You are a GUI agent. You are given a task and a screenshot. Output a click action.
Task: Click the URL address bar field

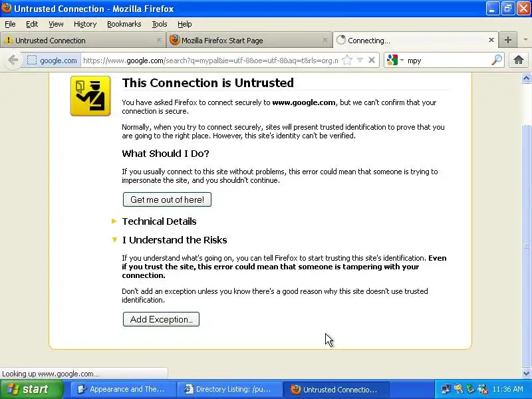tap(210, 61)
